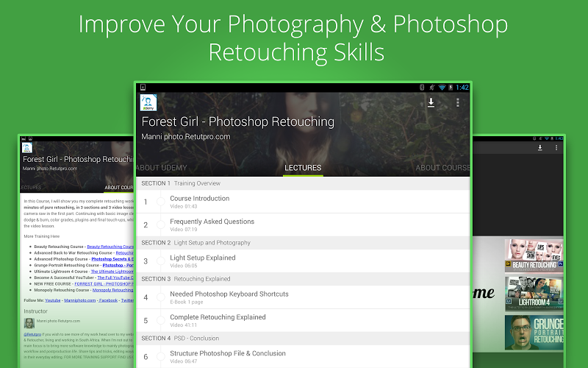
Task: Tap the progress circle for Frequently Asked Questions
Action: (x=160, y=225)
